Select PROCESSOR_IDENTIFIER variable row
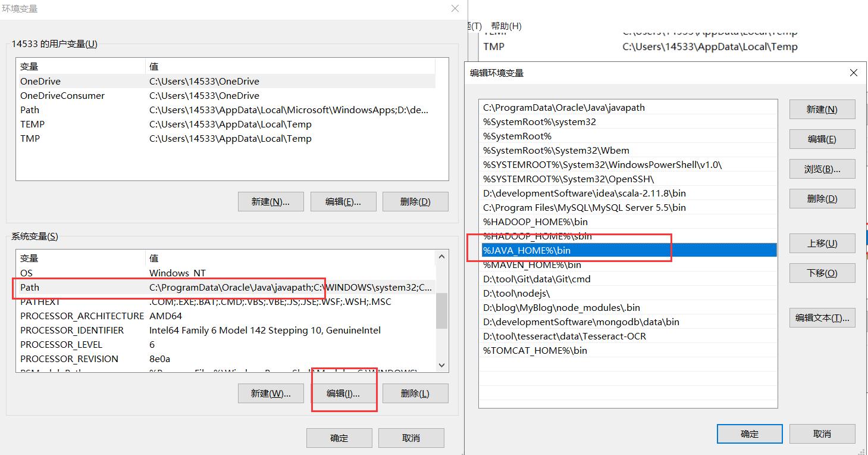The image size is (868, 455). [x=226, y=331]
